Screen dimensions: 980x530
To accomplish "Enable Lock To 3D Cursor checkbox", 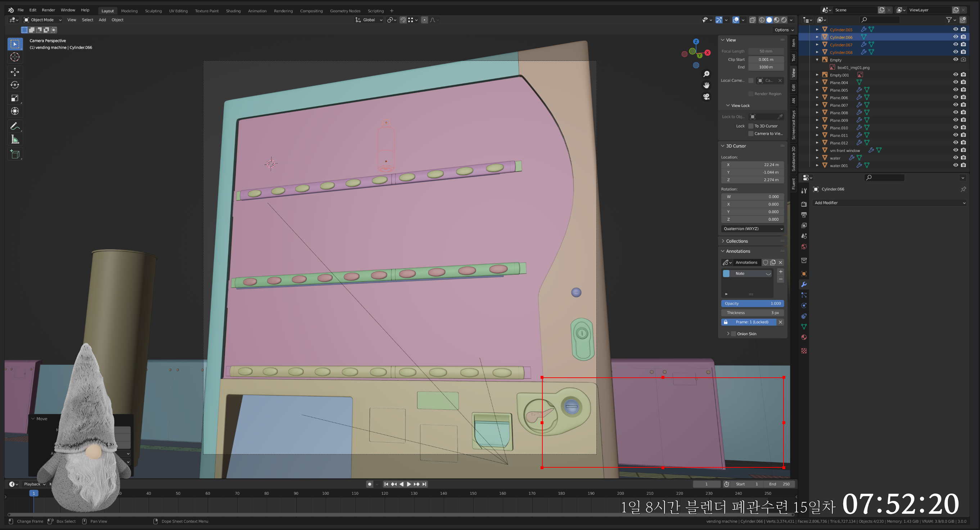I will click(x=751, y=126).
